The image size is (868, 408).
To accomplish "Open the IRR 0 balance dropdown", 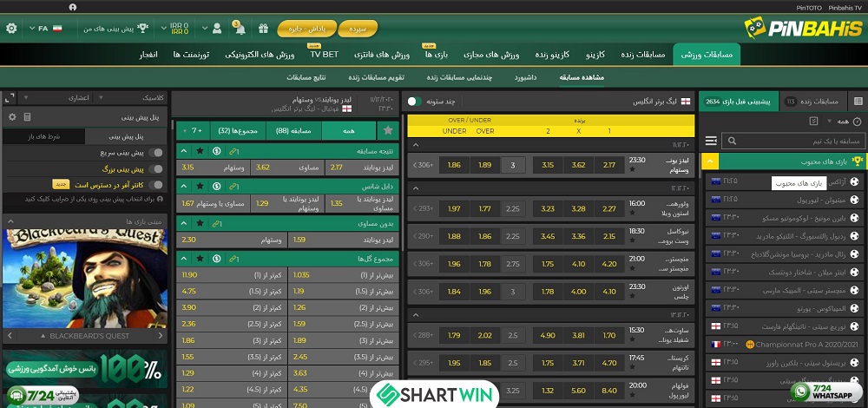I will coord(175,29).
